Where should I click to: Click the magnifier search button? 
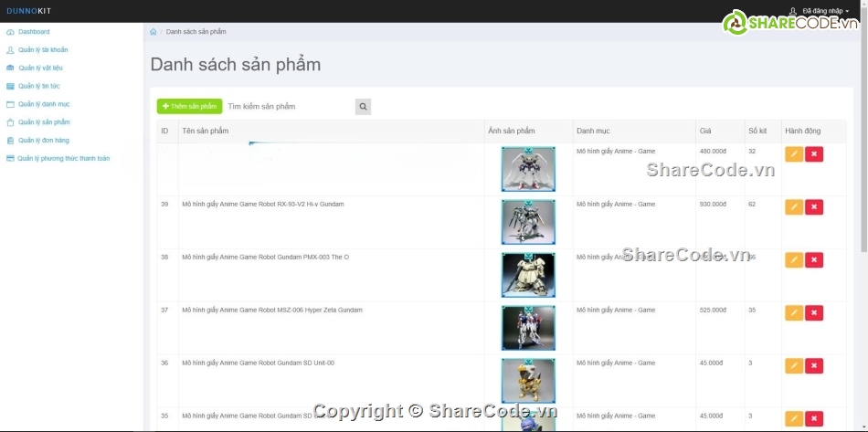pos(363,107)
